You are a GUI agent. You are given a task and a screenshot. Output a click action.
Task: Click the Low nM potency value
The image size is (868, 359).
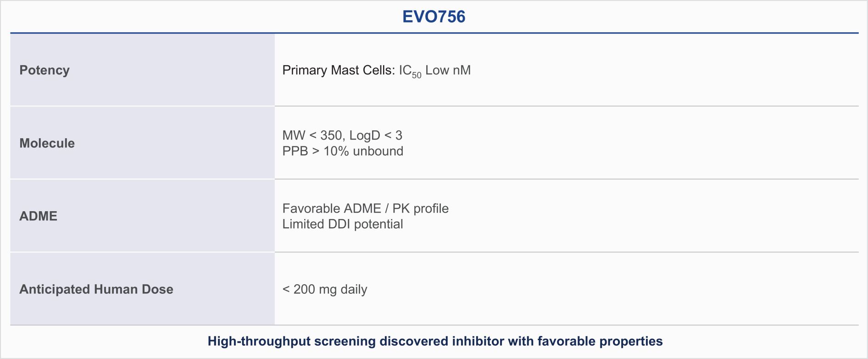(x=448, y=70)
